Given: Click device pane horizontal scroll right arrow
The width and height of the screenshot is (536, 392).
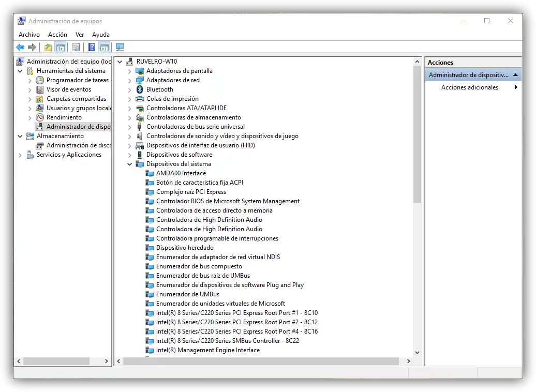Looking at the screenshot, I should pyautogui.click(x=409, y=361).
